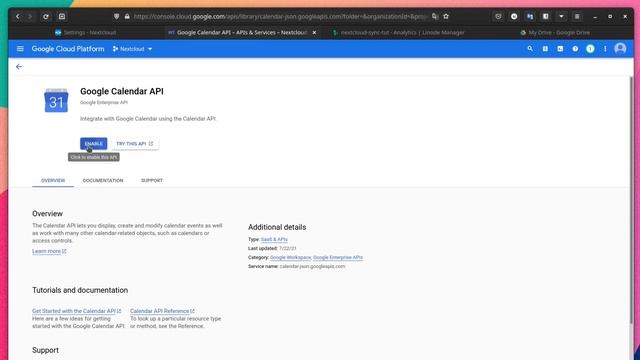Open the Pocket icon in browser toolbar
This screenshot has height=360, width=640.
[498, 16]
